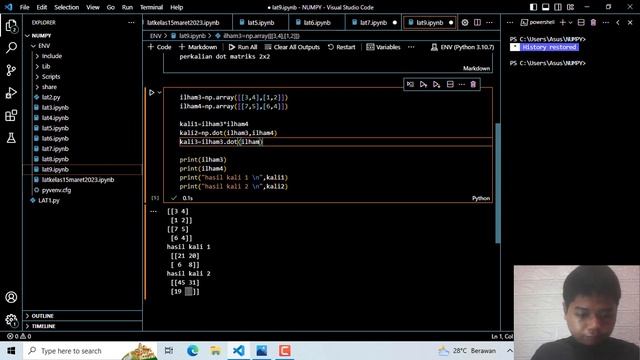The width and height of the screenshot is (640, 360).
Task: Open the Extensions view
Action: pyautogui.click(x=11, y=116)
